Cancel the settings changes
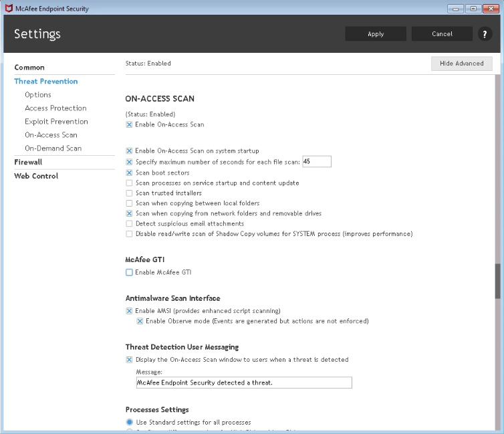 point(442,34)
